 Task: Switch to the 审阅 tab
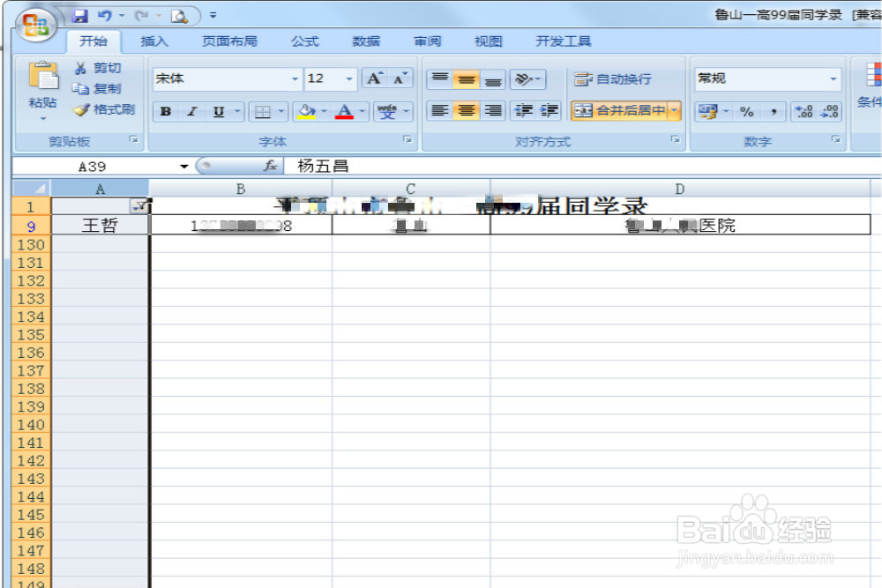[428, 41]
